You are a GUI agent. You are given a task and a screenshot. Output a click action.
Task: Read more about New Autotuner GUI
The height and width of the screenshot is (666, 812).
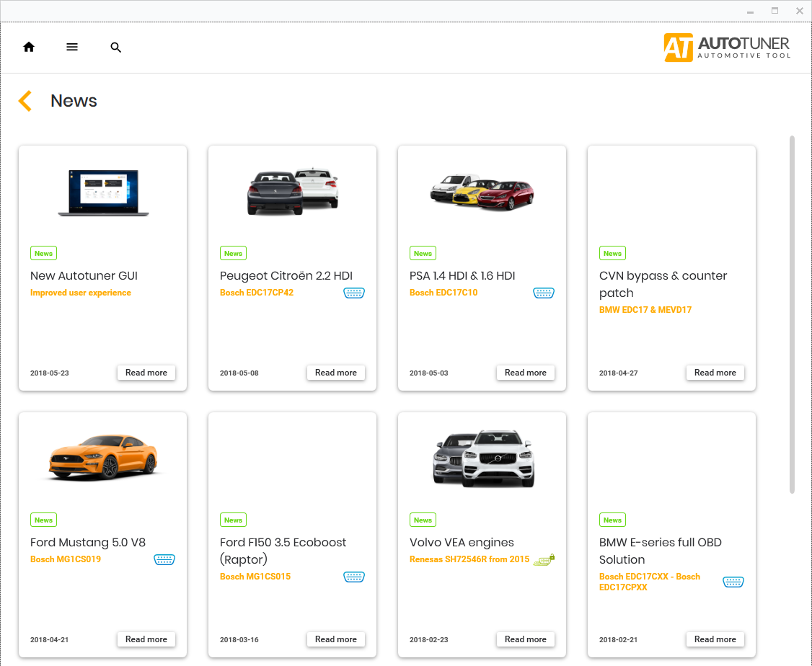click(x=146, y=373)
